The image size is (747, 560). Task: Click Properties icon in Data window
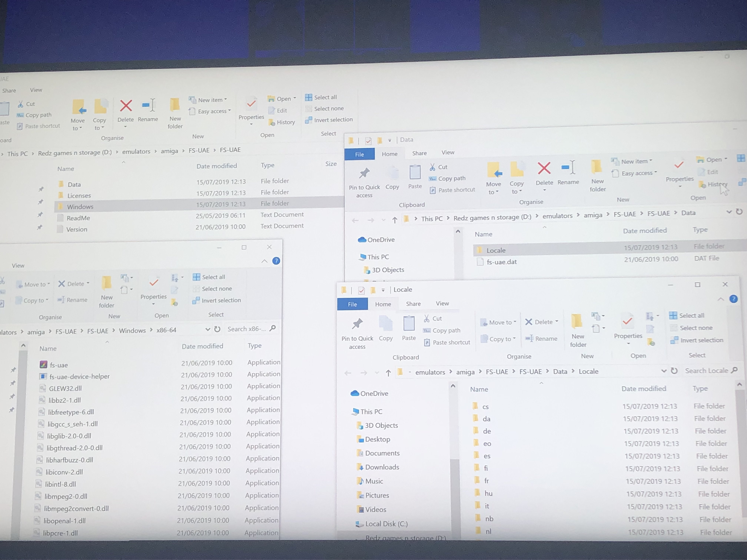[679, 165]
